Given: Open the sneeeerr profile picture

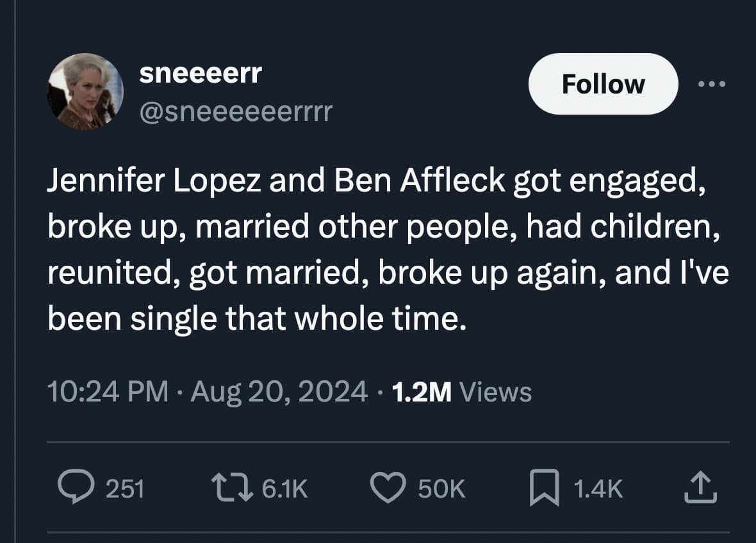Looking at the screenshot, I should click(85, 92).
